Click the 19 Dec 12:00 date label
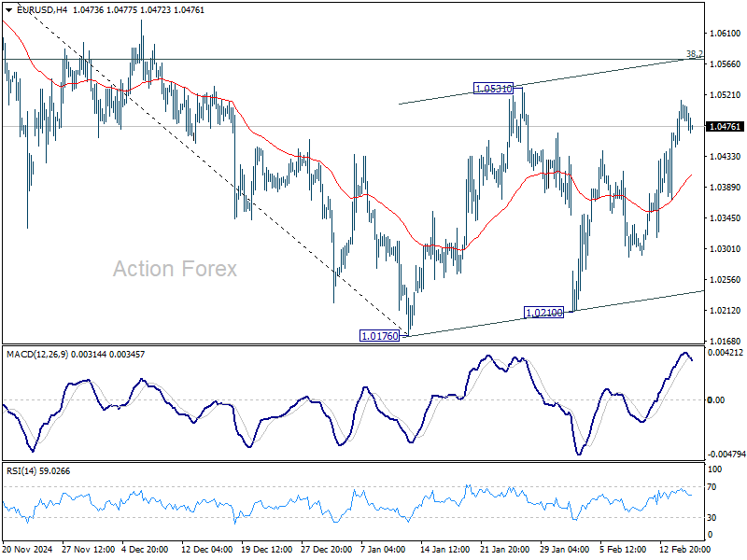This screenshot has width=747, height=560. tap(267, 549)
